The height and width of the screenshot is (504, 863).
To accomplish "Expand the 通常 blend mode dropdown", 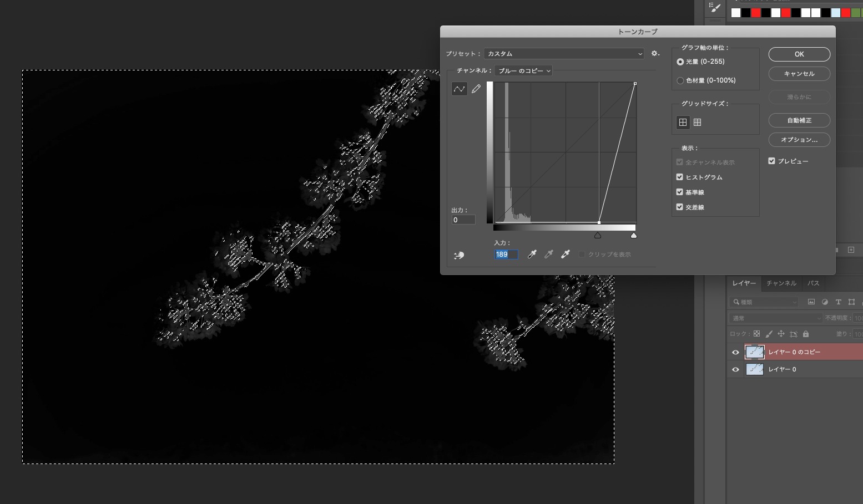I will [775, 318].
